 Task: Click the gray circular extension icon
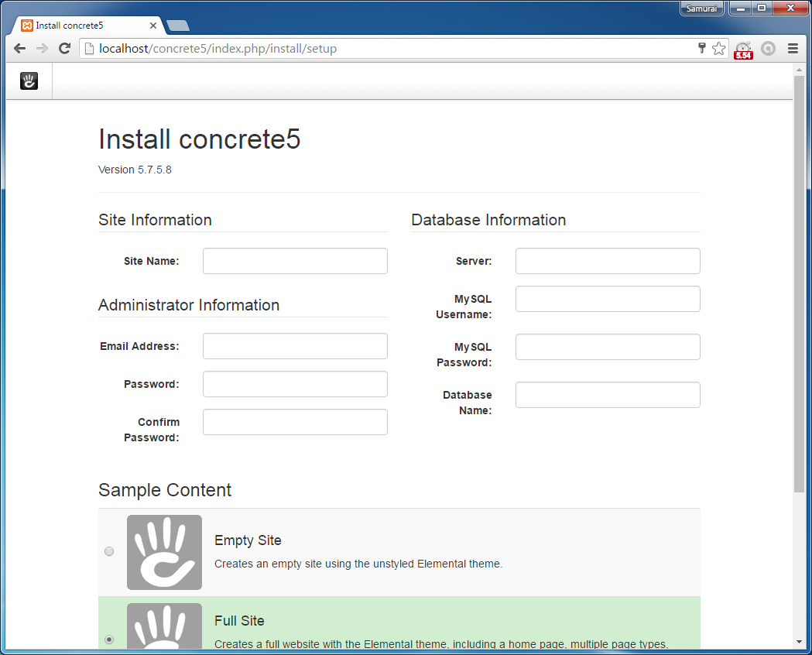point(768,49)
